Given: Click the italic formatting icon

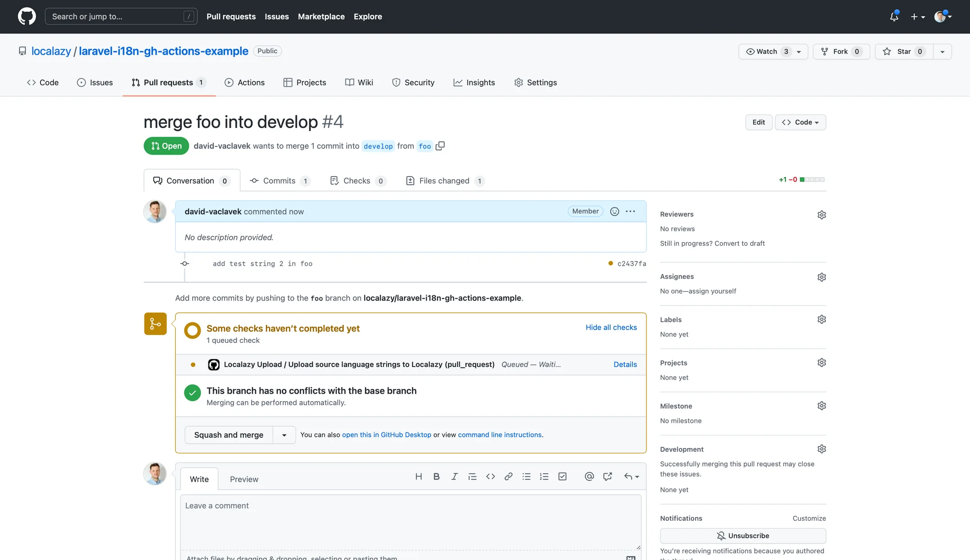Looking at the screenshot, I should pos(454,477).
